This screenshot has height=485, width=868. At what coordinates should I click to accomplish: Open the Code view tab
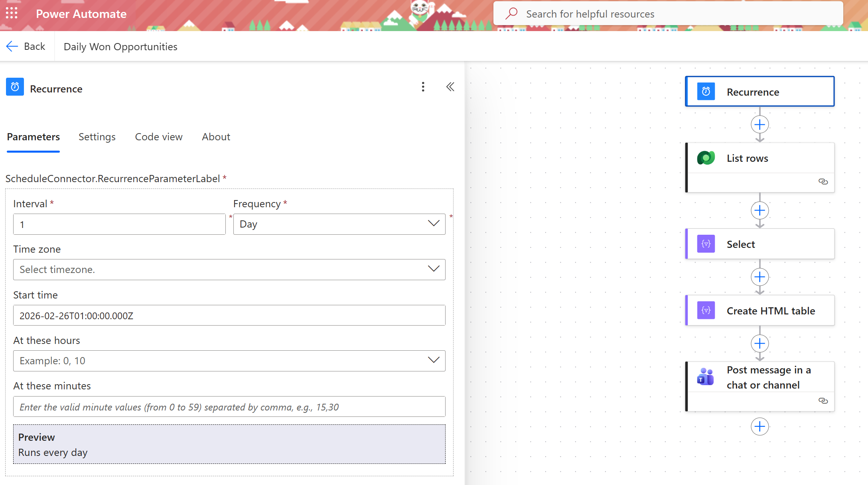(158, 137)
